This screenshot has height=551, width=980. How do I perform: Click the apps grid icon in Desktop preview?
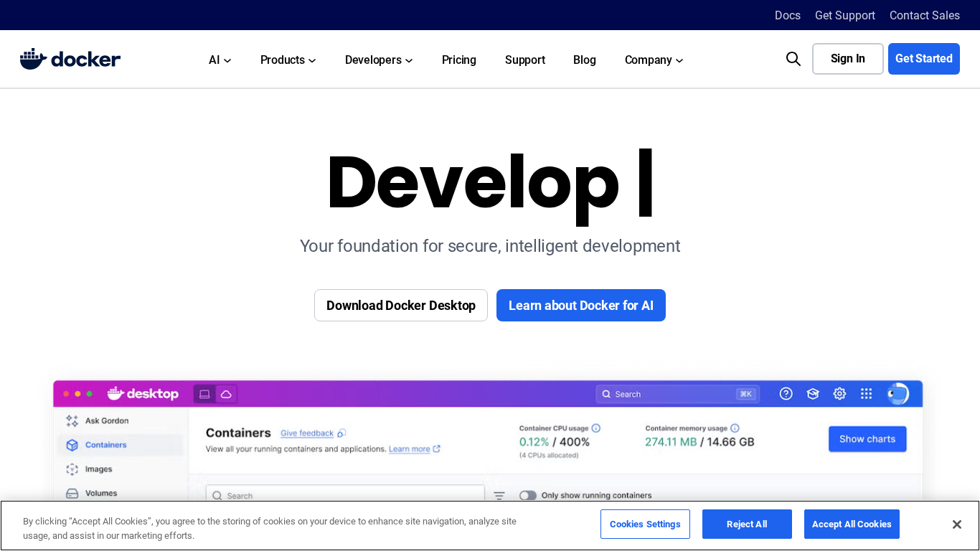click(866, 393)
